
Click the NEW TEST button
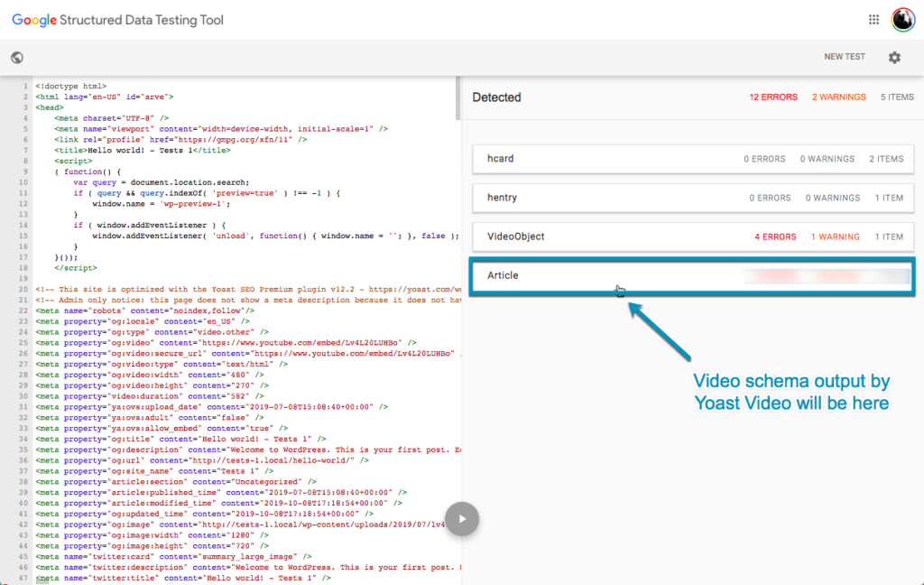pos(845,57)
